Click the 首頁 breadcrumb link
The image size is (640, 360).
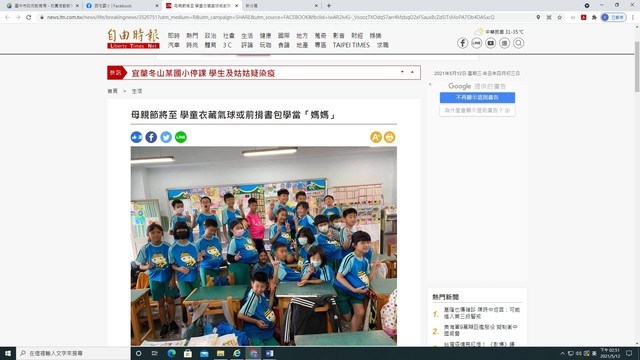pyautogui.click(x=112, y=91)
